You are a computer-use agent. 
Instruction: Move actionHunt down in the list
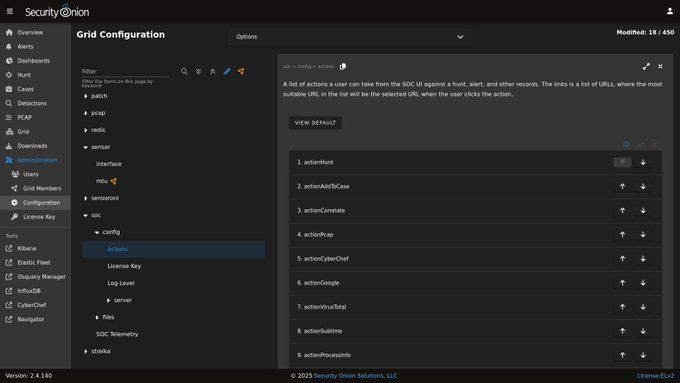point(643,162)
